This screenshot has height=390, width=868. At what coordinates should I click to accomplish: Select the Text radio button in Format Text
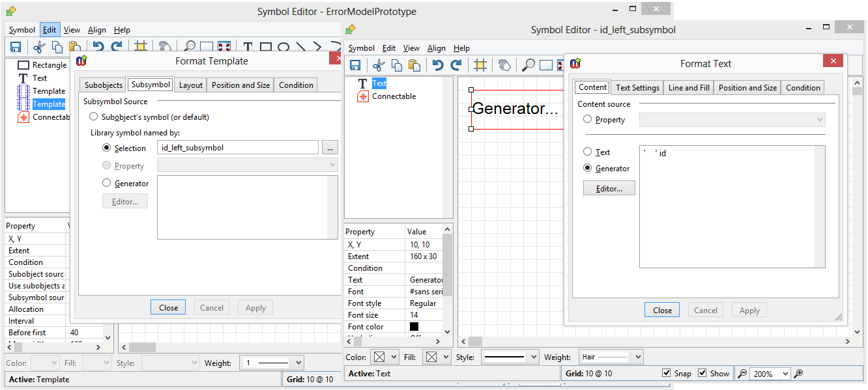coord(588,152)
